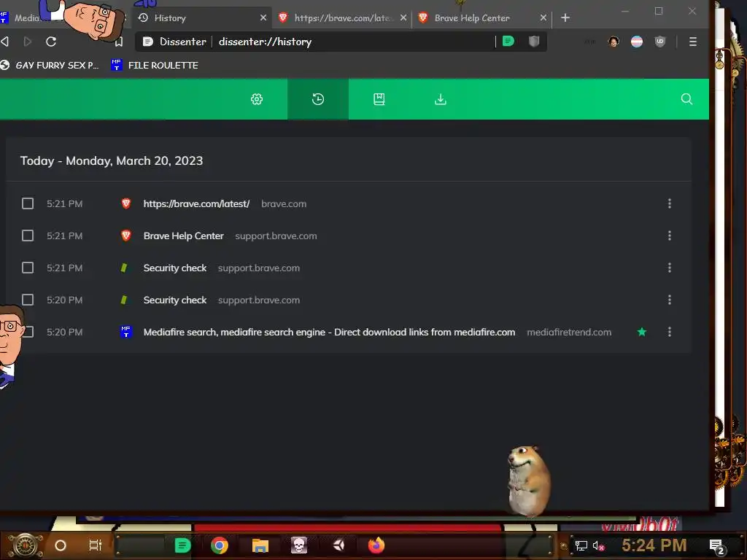This screenshot has height=560, width=747.
Task: Open the 5:20 PM Security check link
Action: 175,300
